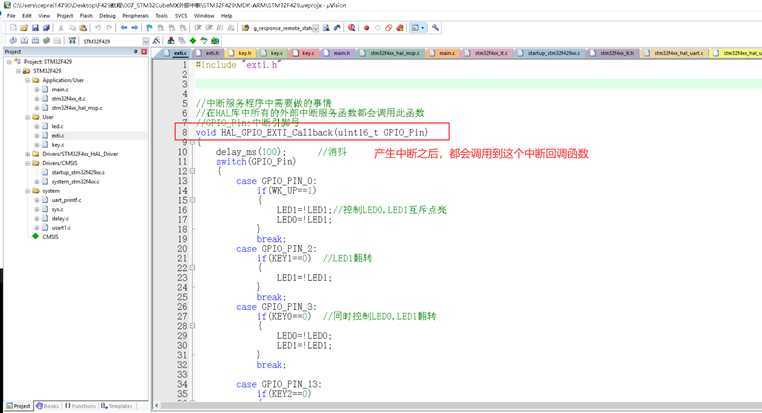Switch to the startup_stm32f429xx.s editor tab
This screenshot has height=413, width=762.
[x=549, y=52]
